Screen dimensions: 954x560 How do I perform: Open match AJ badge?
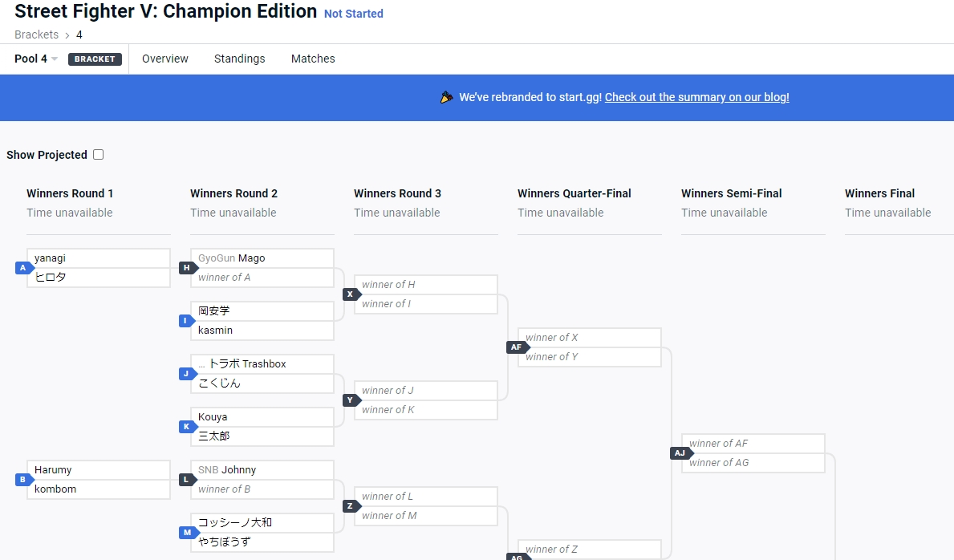tap(681, 452)
